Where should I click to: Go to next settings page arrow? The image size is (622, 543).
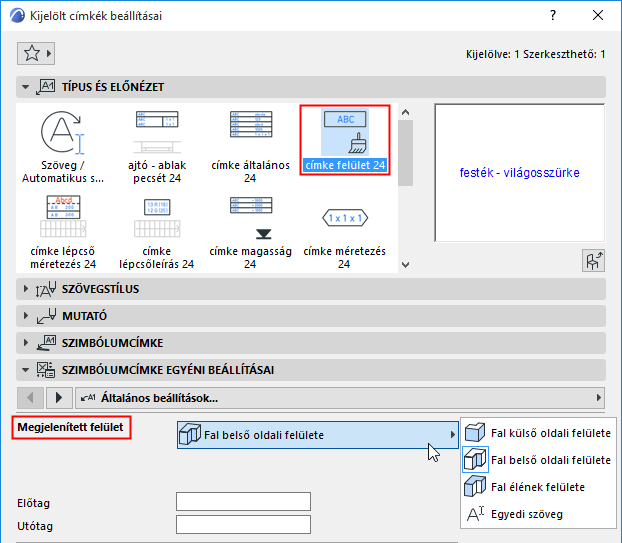tap(59, 397)
